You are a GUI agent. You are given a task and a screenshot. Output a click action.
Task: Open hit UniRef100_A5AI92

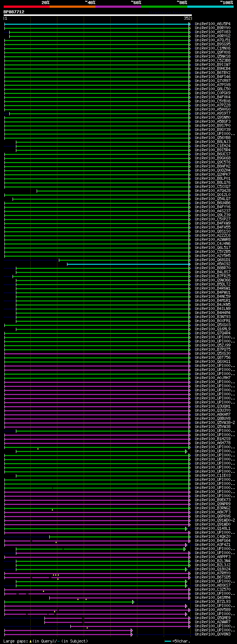coord(213,264)
